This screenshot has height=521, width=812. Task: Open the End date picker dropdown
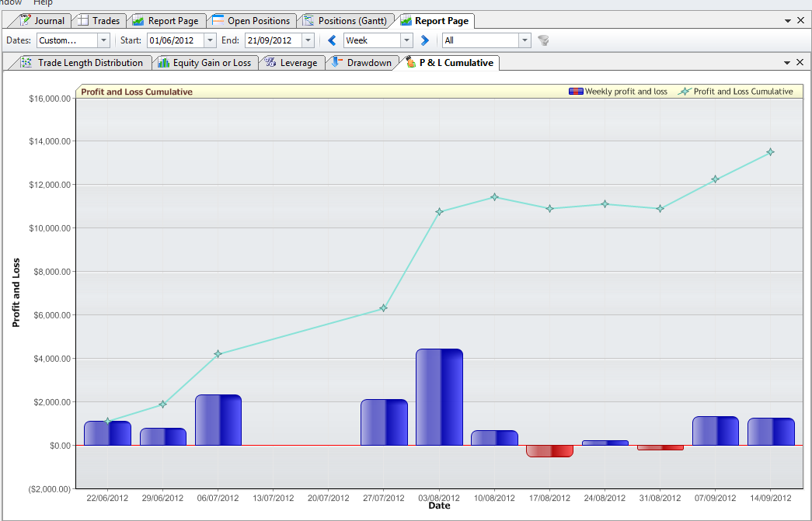point(308,40)
